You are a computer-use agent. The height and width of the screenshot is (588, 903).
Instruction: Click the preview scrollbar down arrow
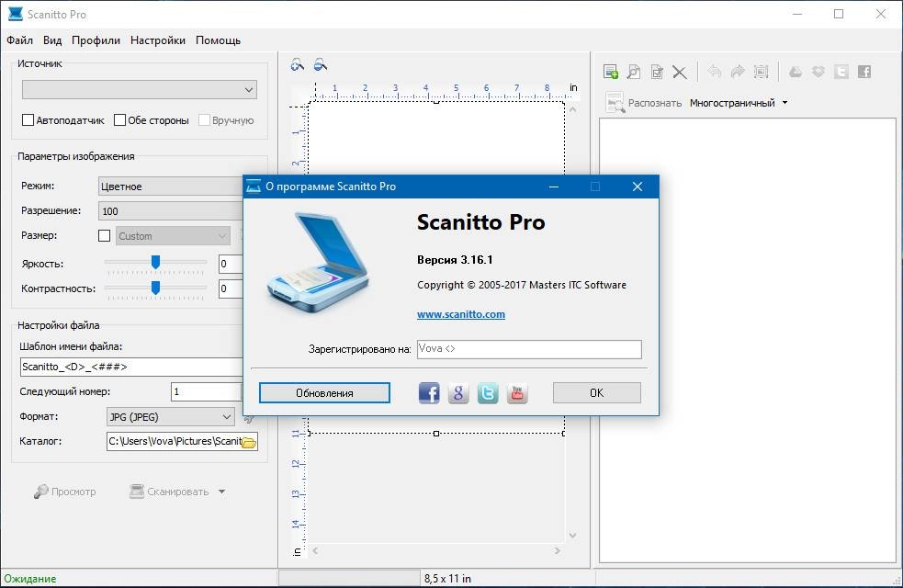(x=572, y=535)
